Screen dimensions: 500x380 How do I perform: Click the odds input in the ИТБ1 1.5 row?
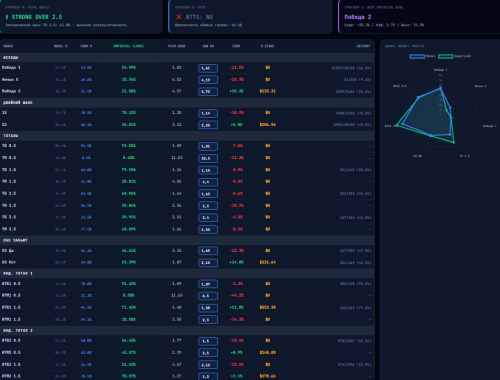pos(208,308)
